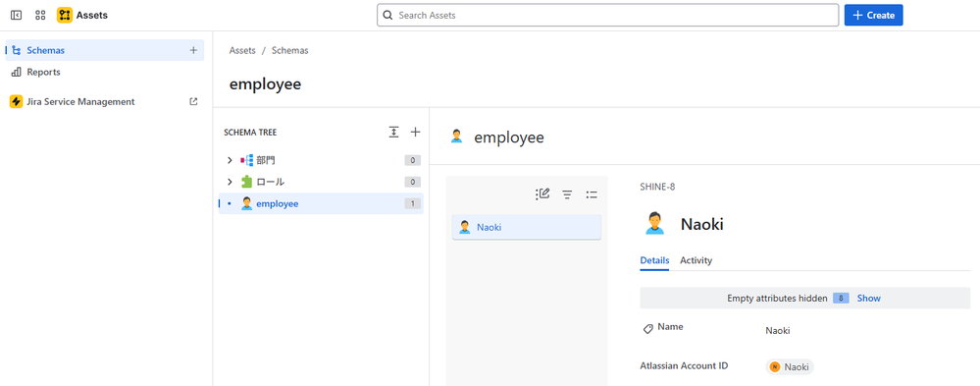This screenshot has width=980, height=386.
Task: Show the hidden empty attributes
Action: [868, 299]
